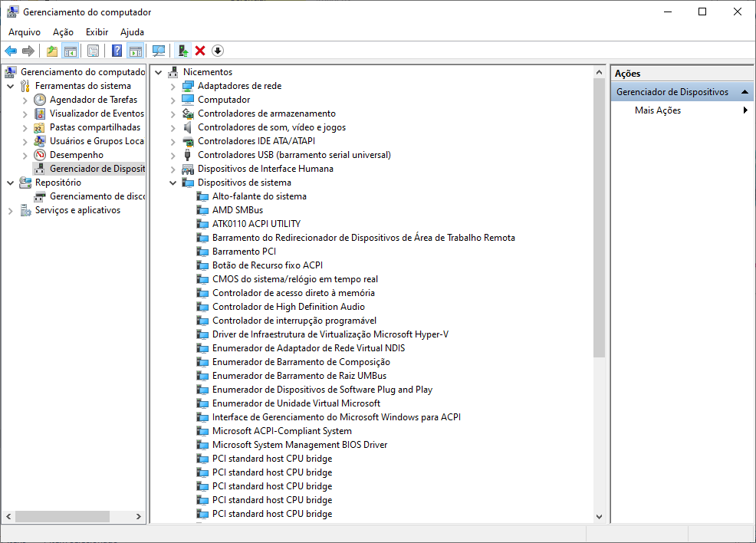Expand the Serviços e aplicativos node

click(x=11, y=211)
